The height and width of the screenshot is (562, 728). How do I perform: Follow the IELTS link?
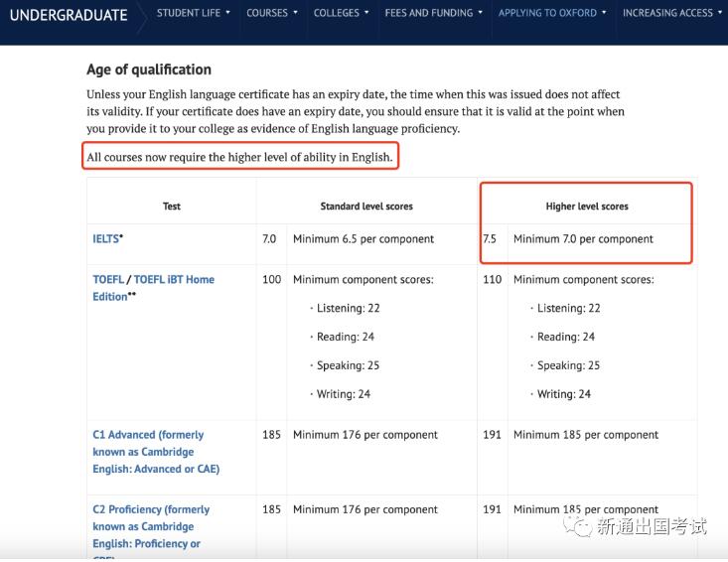point(106,239)
